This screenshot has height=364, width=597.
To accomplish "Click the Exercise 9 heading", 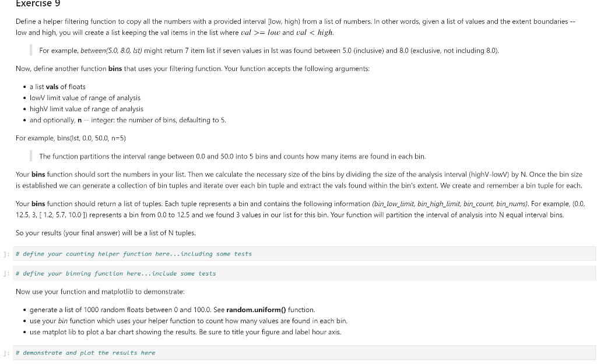I will 37,5.
